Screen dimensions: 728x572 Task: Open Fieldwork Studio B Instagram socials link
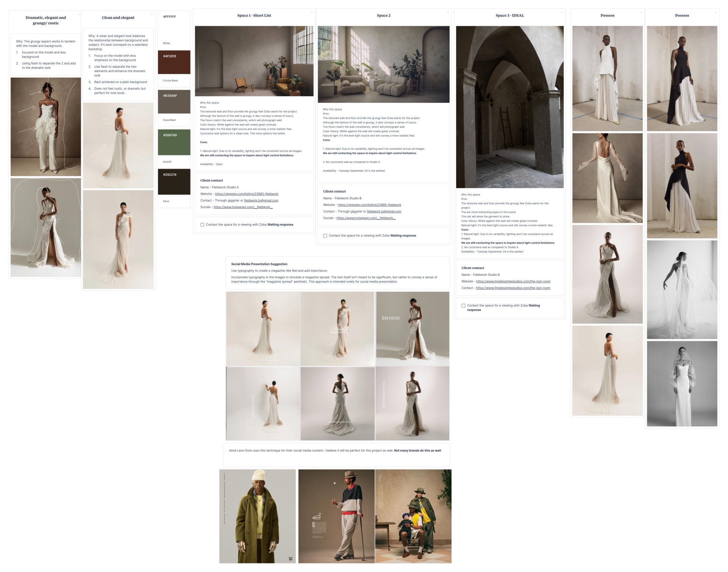(366, 218)
